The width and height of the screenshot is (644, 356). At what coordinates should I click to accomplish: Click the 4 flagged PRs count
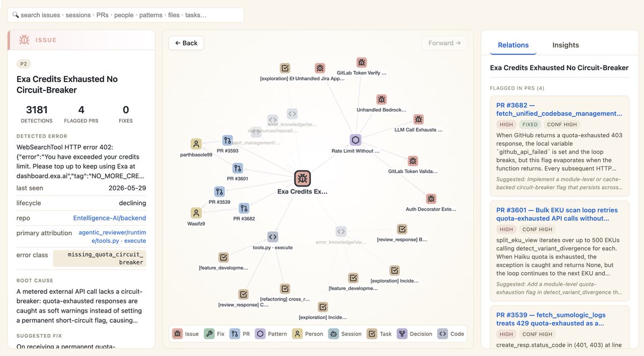click(x=81, y=110)
